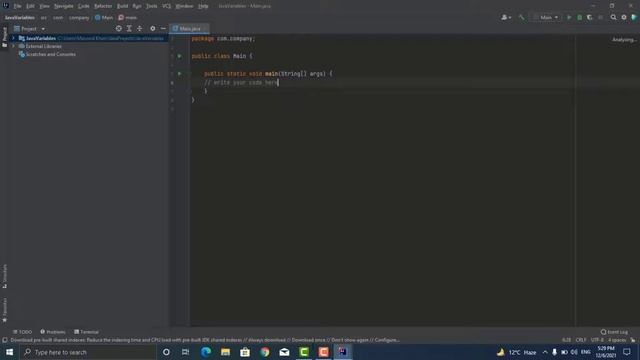Open the user account dropdown
Image resolution: width=640 pixels, height=360 pixels.
click(x=506, y=18)
